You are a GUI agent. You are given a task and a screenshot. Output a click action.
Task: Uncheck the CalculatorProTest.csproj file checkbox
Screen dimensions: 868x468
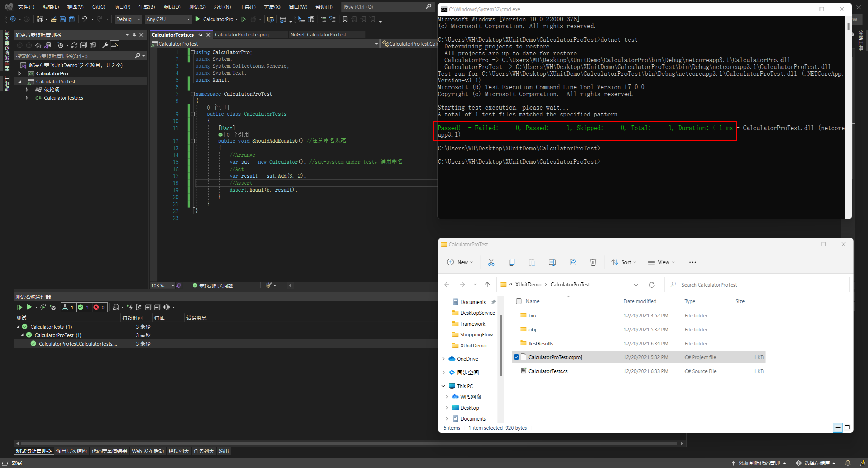coord(516,357)
